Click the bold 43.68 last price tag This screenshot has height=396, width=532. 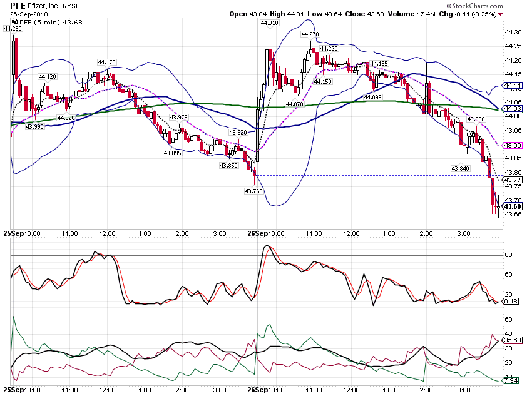pyautogui.click(x=513, y=206)
